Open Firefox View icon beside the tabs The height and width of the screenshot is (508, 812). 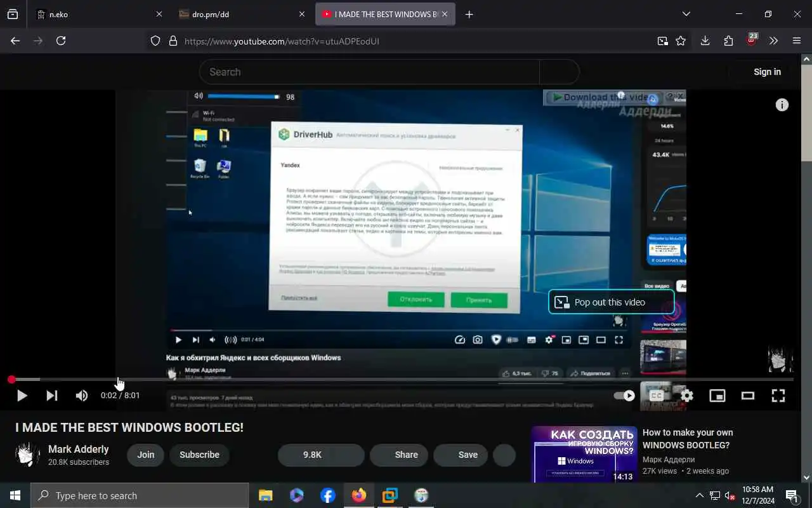click(13, 14)
